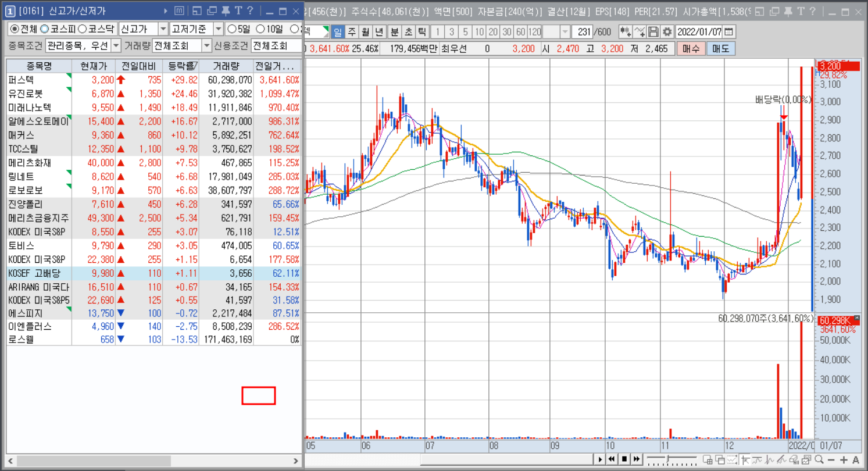The width and height of the screenshot is (868, 471).
Task: Click the duplicate window icon in 신고가/신저가 title bar
Action: (212, 10)
